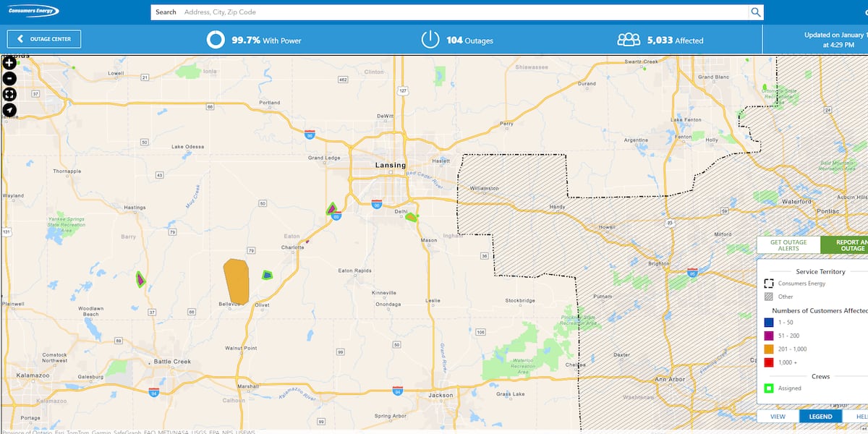The height and width of the screenshot is (434, 868).
Task: Click the green Report an Outage button
Action: (x=846, y=245)
